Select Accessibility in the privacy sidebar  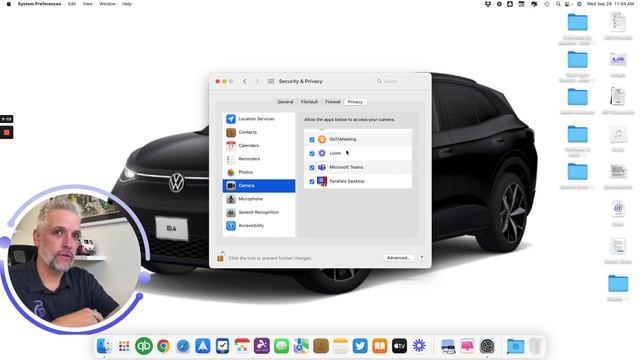coord(259,225)
